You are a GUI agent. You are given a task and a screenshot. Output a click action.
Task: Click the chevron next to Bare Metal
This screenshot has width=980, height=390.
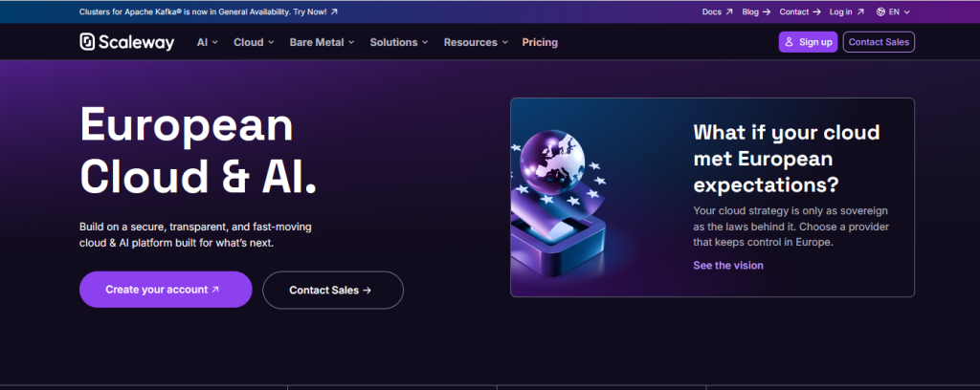pos(351,42)
